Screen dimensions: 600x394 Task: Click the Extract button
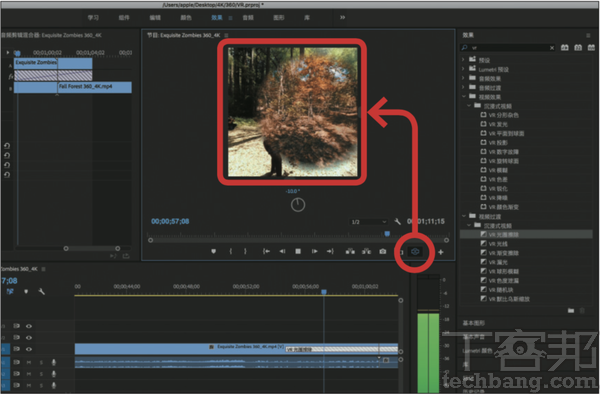pos(366,251)
